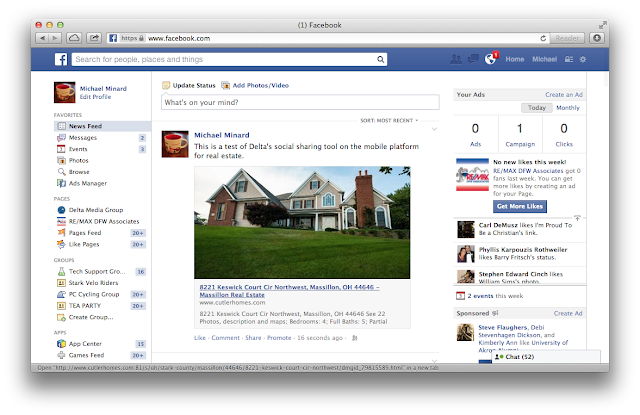Click the house listing photo
The height and width of the screenshot is (415, 640).
(302, 222)
